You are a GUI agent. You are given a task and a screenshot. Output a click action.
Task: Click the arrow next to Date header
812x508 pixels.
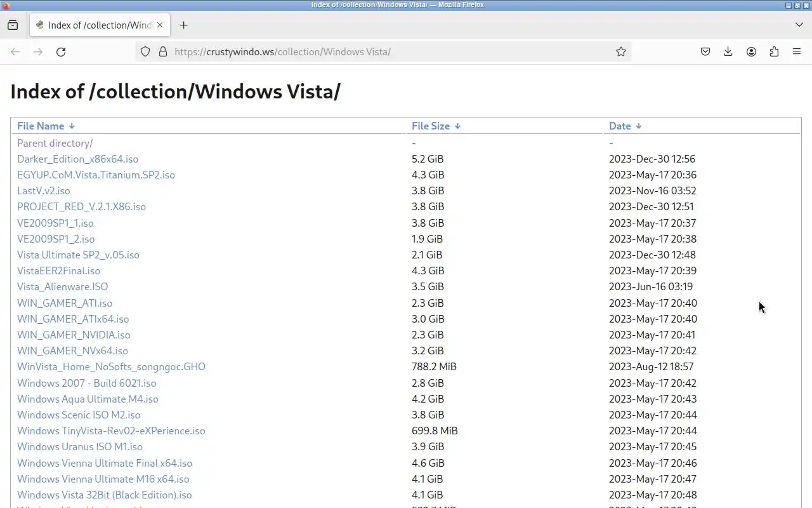coord(638,126)
